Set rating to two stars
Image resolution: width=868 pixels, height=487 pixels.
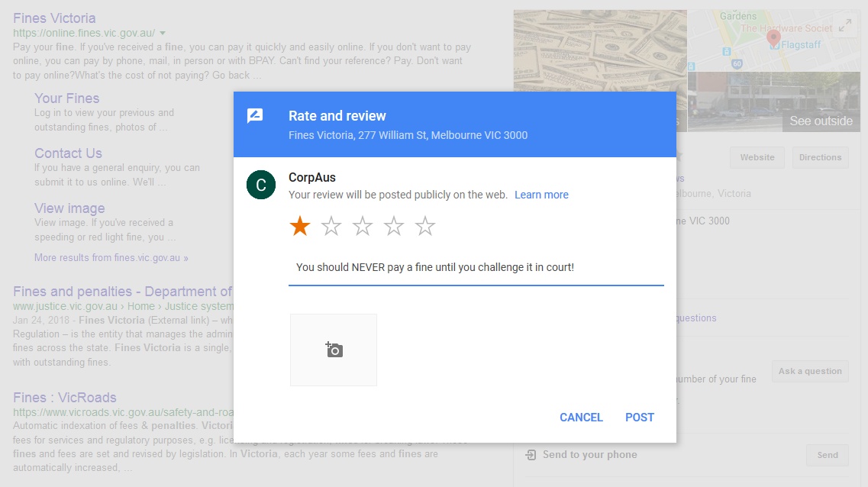pos(331,226)
